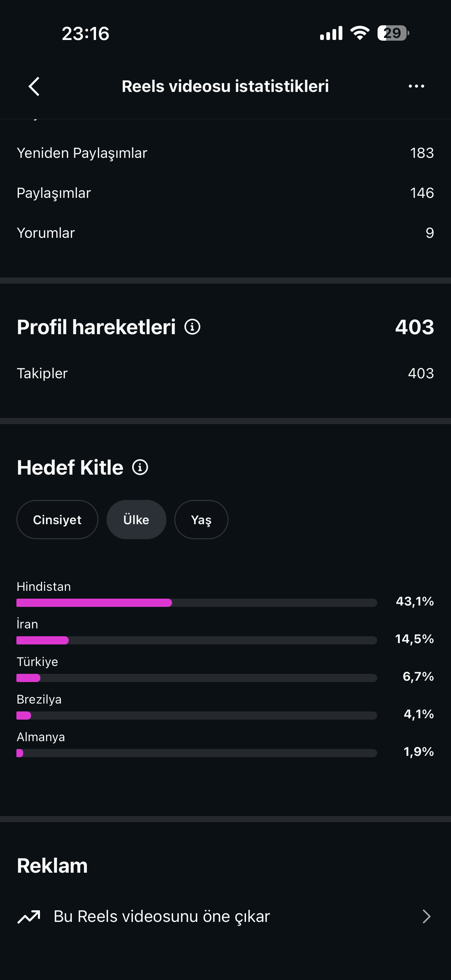Image resolution: width=451 pixels, height=980 pixels.
Task: Tap the cellular signal bars icon
Action: [x=331, y=33]
